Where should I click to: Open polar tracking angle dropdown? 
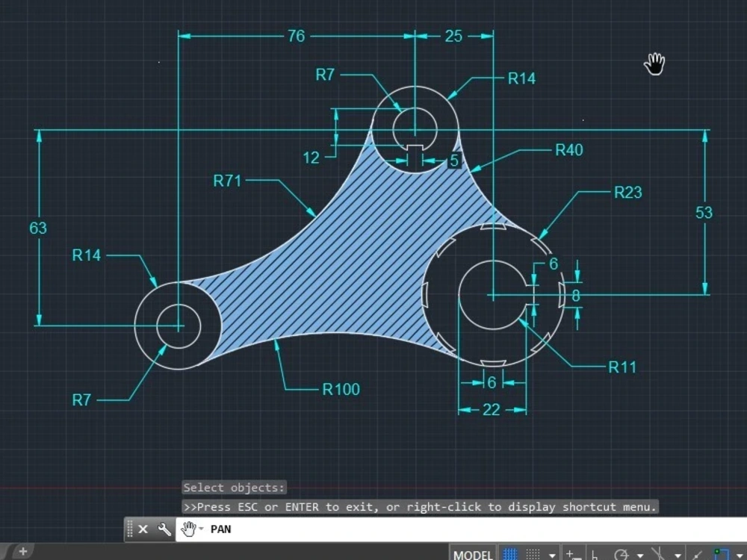click(640, 556)
